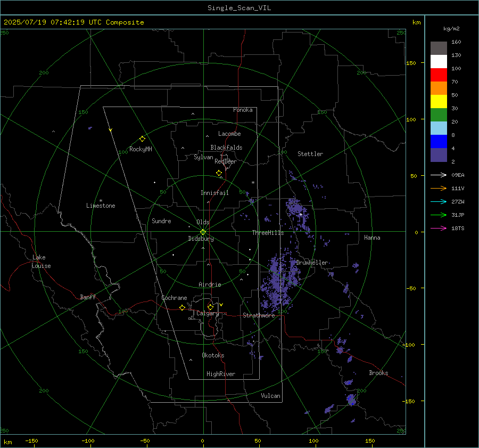Viewport: 479px width, 448px height.
Task: Select the light blue 20 kg/m2 swatch
Action: click(x=439, y=128)
